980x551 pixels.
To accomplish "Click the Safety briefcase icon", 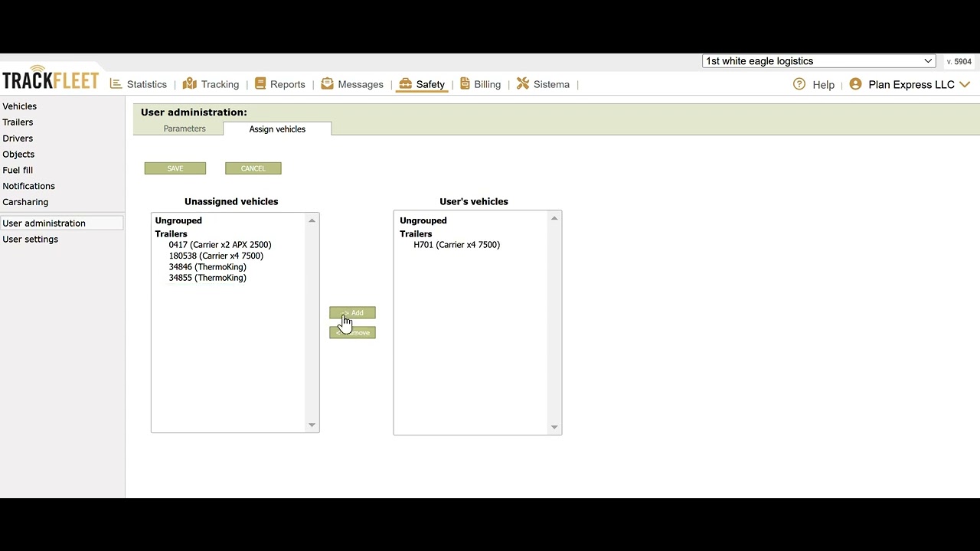I will pyautogui.click(x=406, y=83).
